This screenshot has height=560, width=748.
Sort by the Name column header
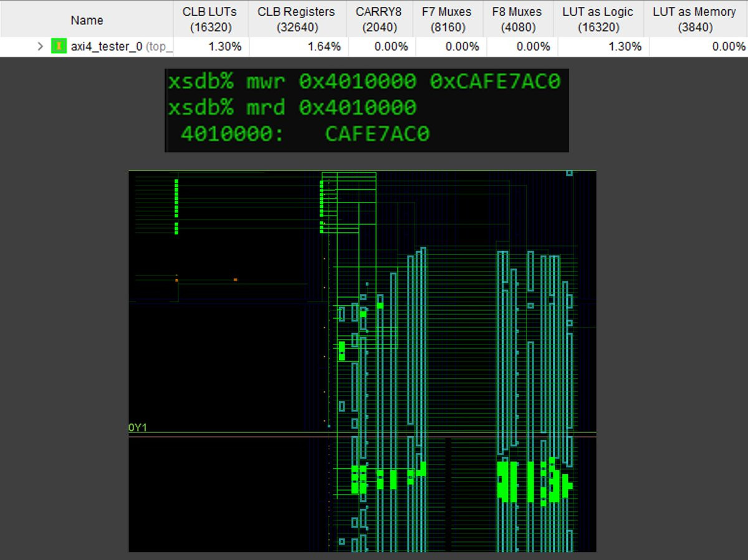(x=87, y=20)
